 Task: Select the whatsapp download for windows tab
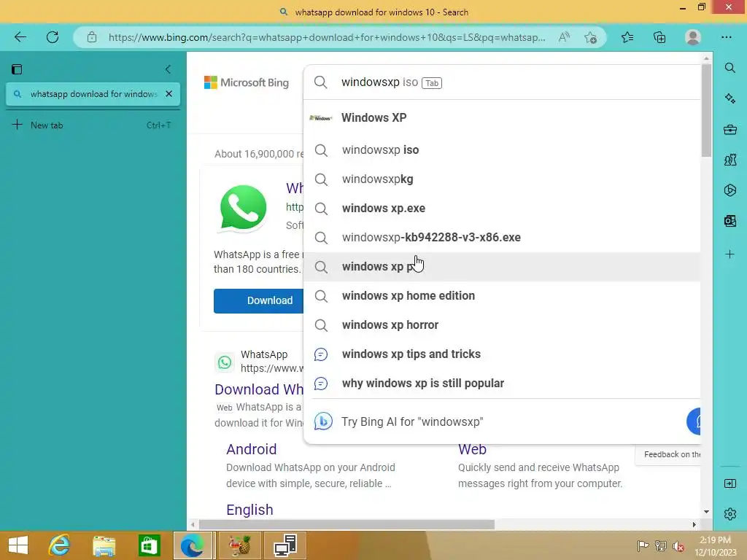[x=93, y=94]
